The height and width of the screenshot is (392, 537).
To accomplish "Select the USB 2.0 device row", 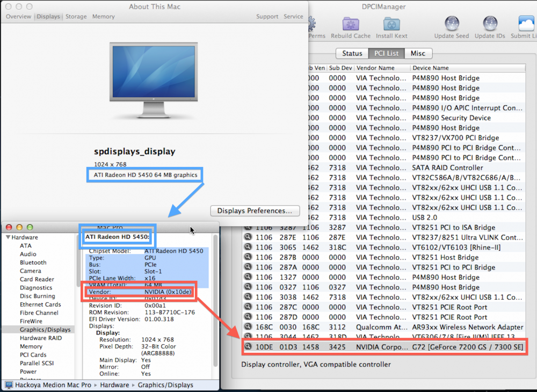I will tap(417, 217).
